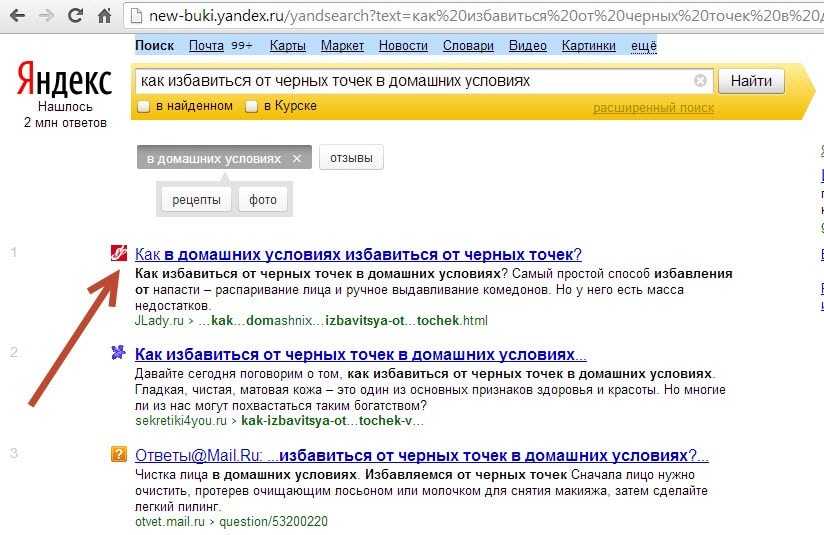This screenshot has height=535, width=824.
Task: Expand the 'ещё' services menu
Action: tap(643, 46)
